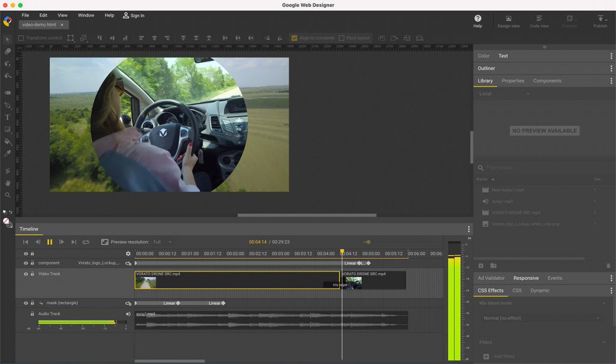
Task: Select the Paint Bucket fill tool
Action: [7, 141]
